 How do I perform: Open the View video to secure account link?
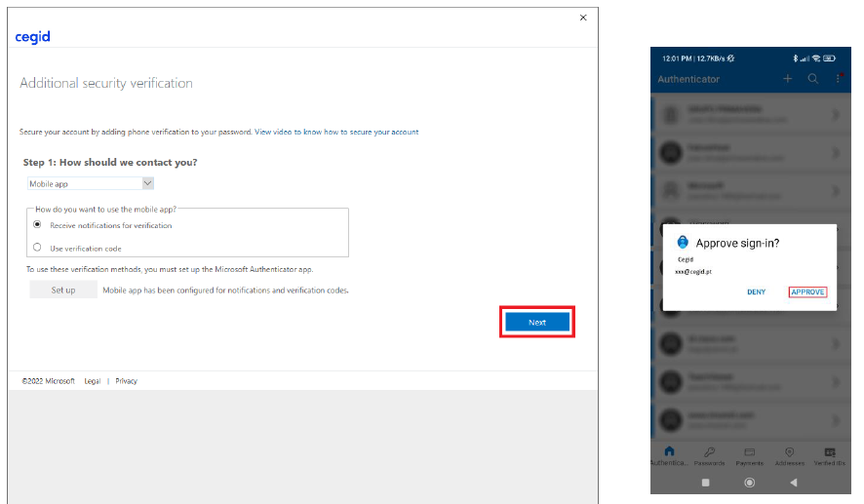click(x=336, y=133)
